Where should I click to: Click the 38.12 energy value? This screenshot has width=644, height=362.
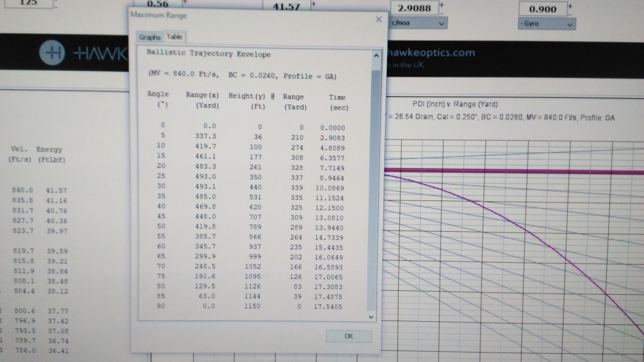click(x=57, y=291)
